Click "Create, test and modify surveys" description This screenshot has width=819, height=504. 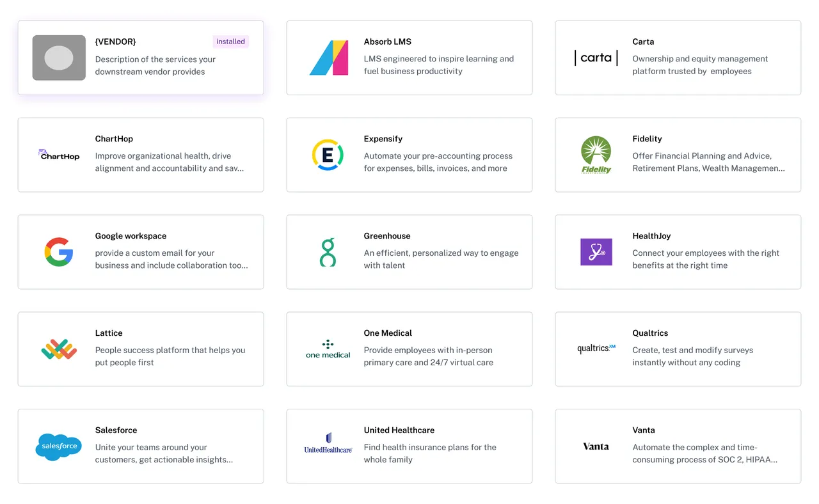tap(693, 356)
